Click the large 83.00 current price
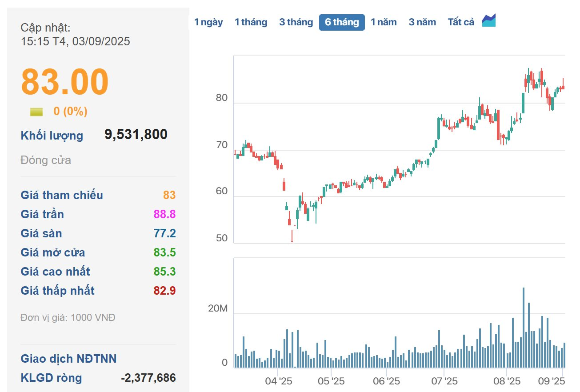This screenshot has width=580, height=392. (x=65, y=82)
